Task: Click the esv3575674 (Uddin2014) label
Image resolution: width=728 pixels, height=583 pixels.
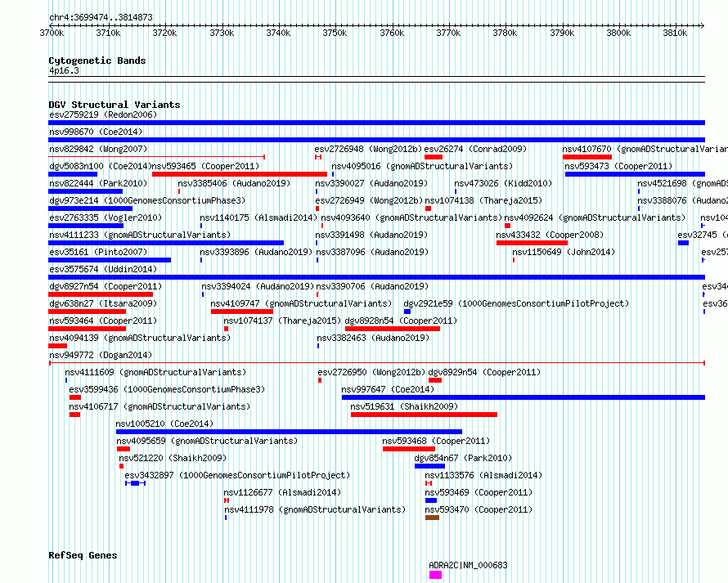Action: click(x=103, y=269)
